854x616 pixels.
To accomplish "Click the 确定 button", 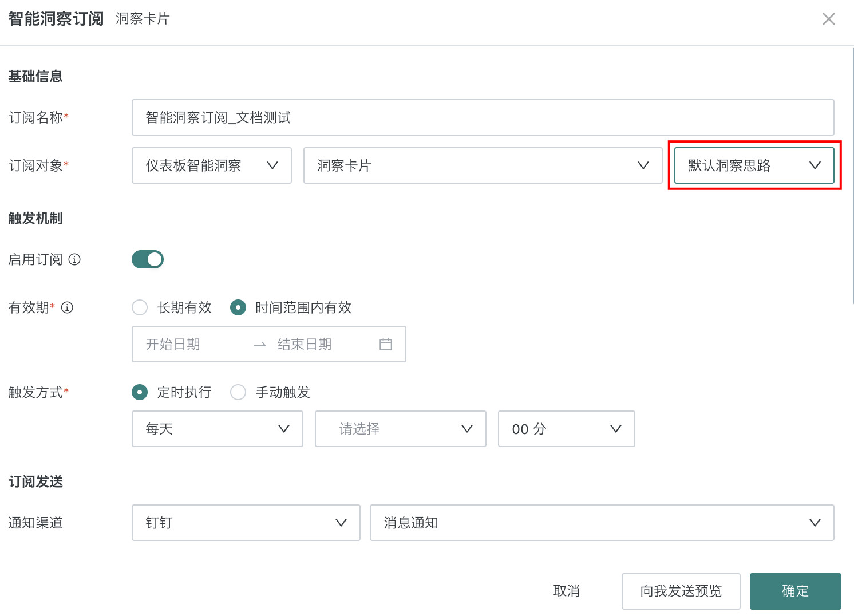I will (x=795, y=591).
